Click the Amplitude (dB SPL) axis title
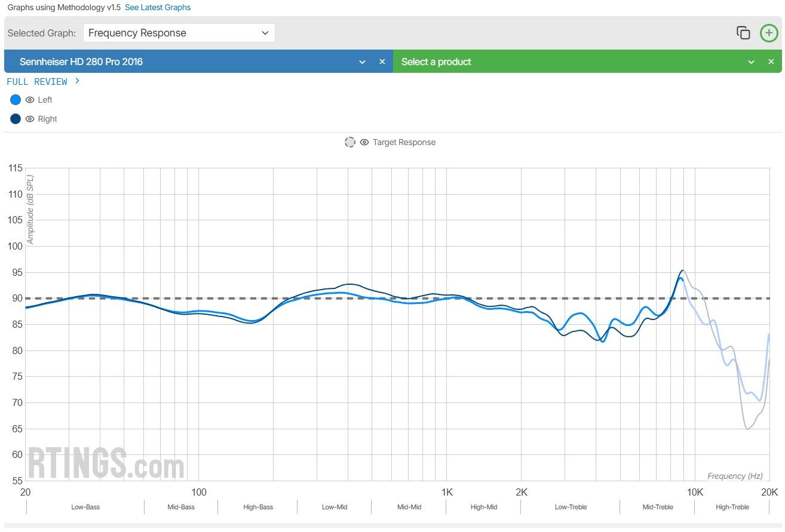The image size is (785, 532). [x=31, y=210]
